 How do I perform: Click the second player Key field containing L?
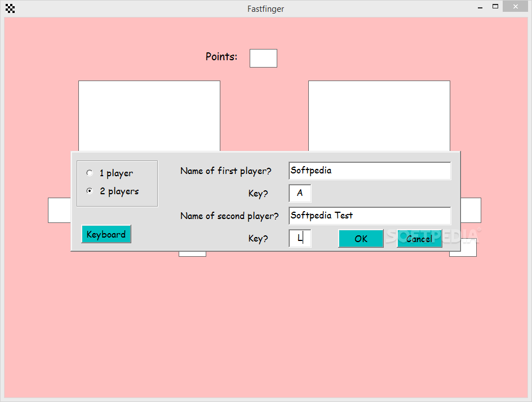click(x=300, y=238)
